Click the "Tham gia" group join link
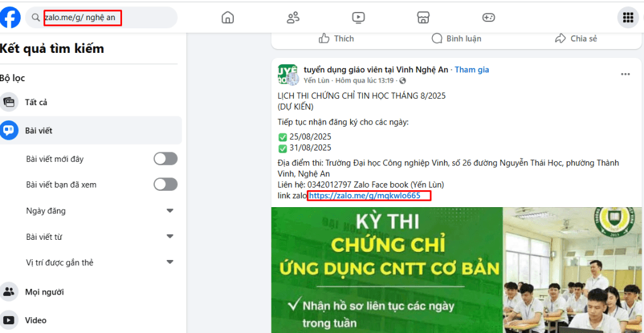Image resolution: width=644 pixels, height=333 pixels. 472,70
